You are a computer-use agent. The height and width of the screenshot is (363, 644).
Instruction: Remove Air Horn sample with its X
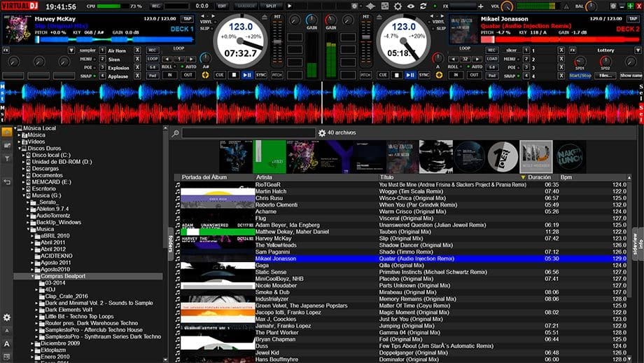click(x=138, y=50)
